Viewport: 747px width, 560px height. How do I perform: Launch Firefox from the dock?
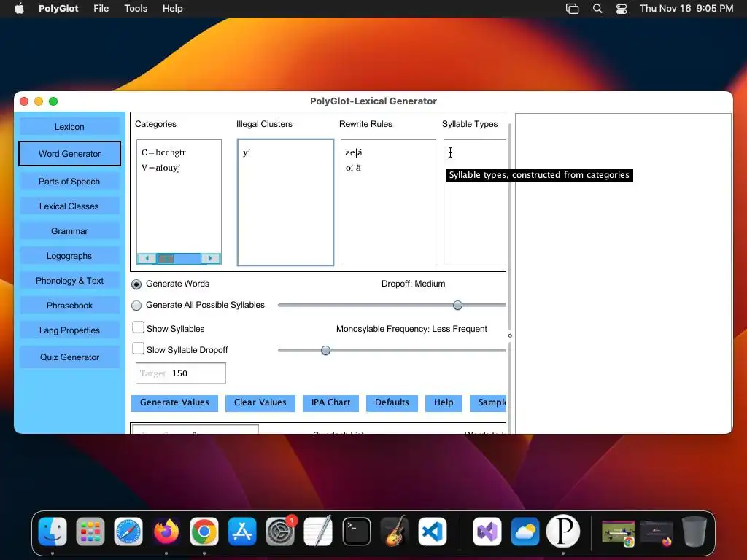[166, 531]
